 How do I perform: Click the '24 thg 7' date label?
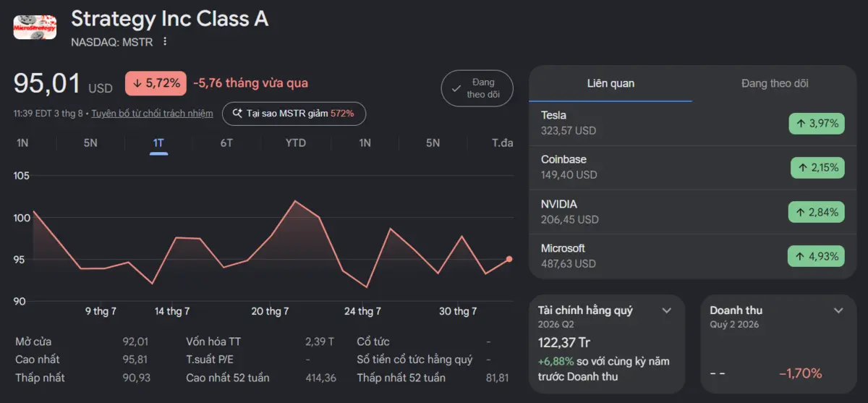(x=362, y=311)
